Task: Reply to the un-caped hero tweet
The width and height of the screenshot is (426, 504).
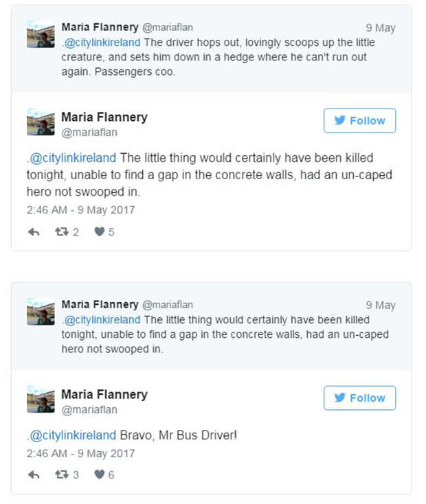Action: (34, 232)
